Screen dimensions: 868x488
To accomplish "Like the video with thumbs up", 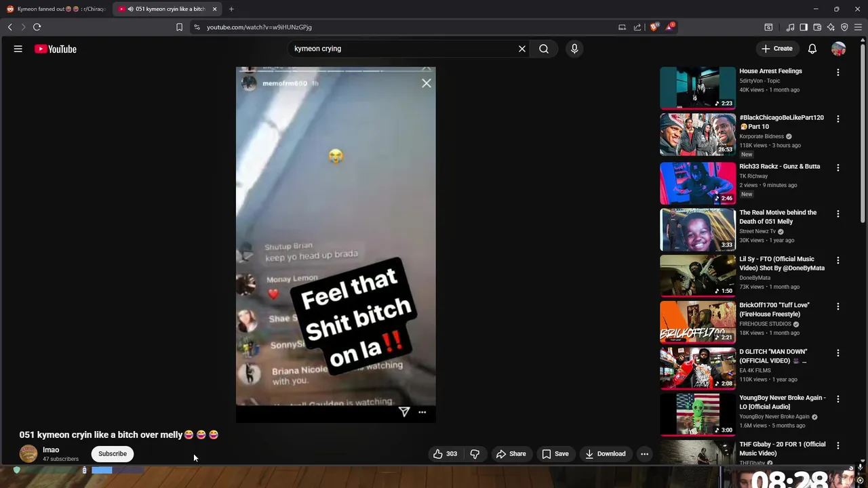I will tap(445, 454).
